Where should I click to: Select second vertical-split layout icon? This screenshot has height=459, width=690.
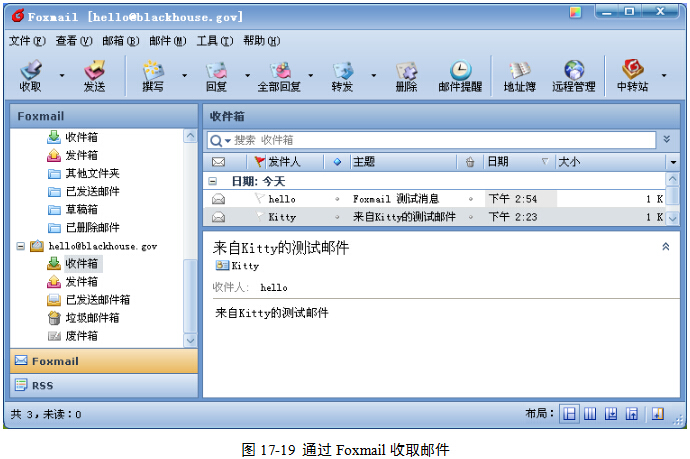[x=590, y=414]
